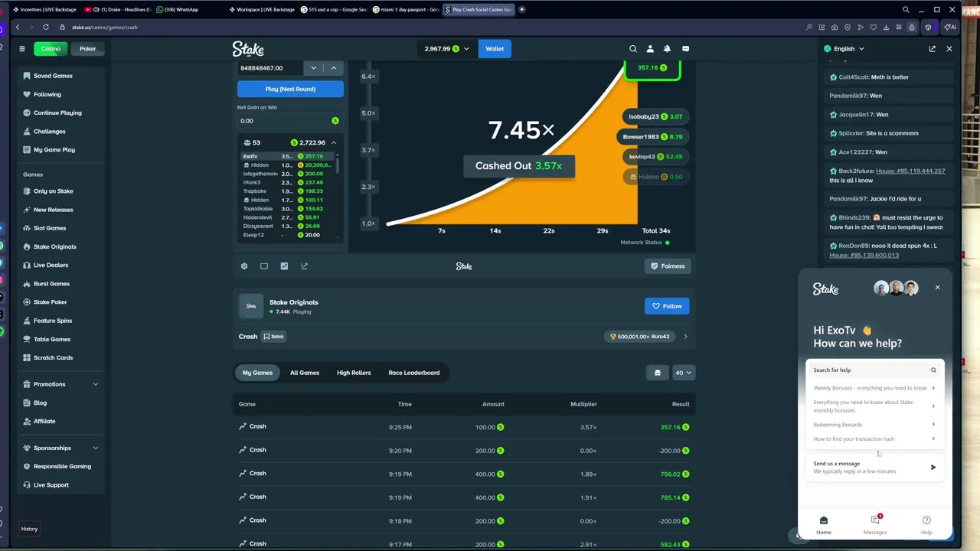This screenshot has height=551, width=980.
Task: Select the My Games tab
Action: pyautogui.click(x=257, y=373)
